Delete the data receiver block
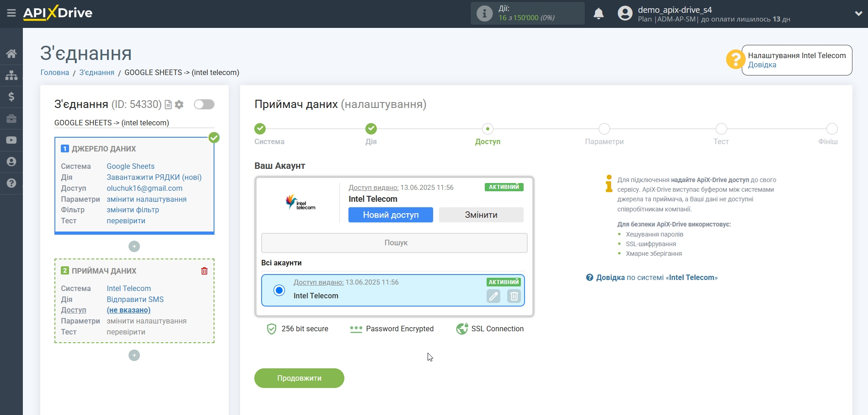868x415 pixels. click(204, 271)
